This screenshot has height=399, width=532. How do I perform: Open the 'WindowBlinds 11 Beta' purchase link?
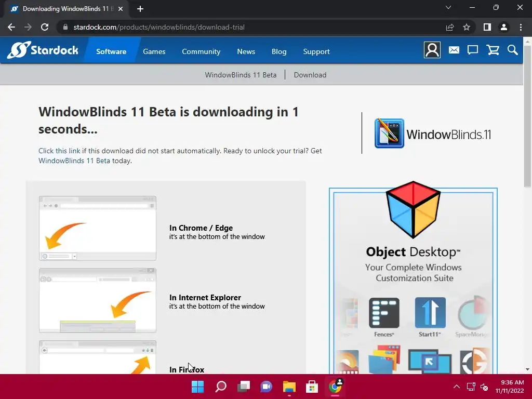74,161
